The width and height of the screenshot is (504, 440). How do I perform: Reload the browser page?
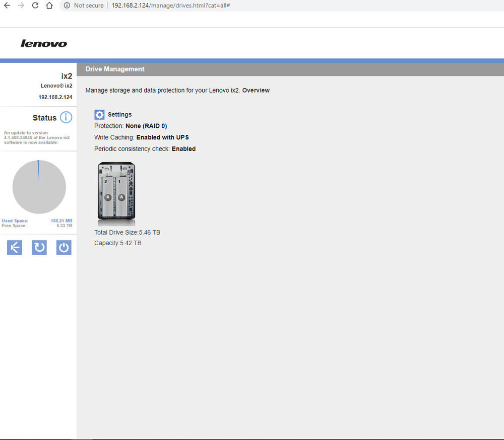pos(35,6)
